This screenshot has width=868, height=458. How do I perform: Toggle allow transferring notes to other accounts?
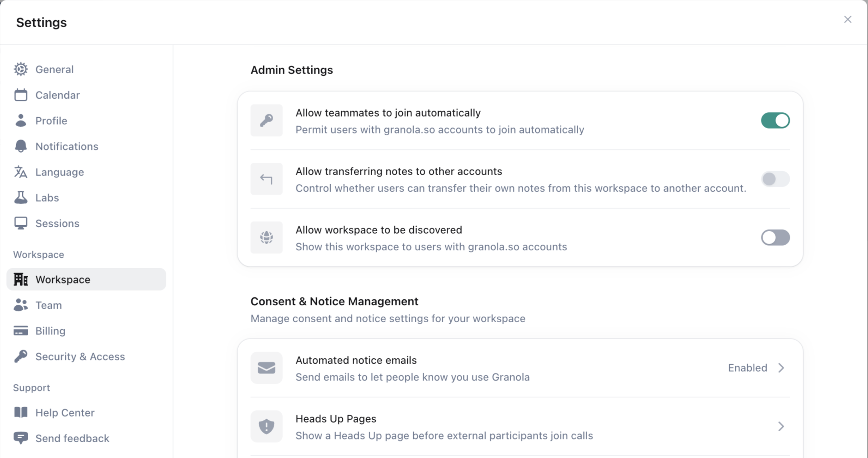click(775, 179)
